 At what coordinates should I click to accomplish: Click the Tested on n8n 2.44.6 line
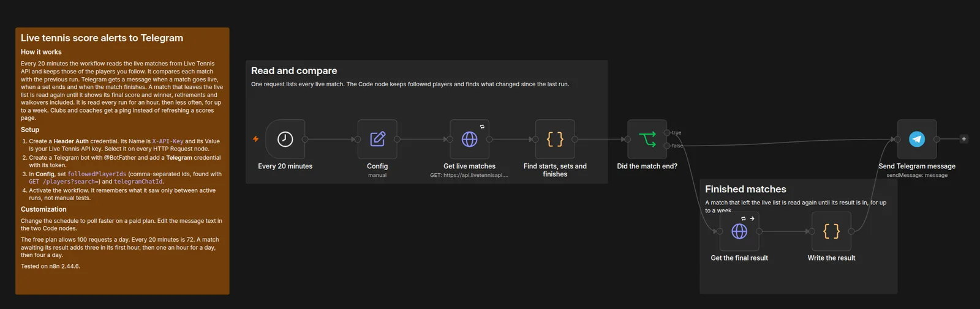point(50,266)
